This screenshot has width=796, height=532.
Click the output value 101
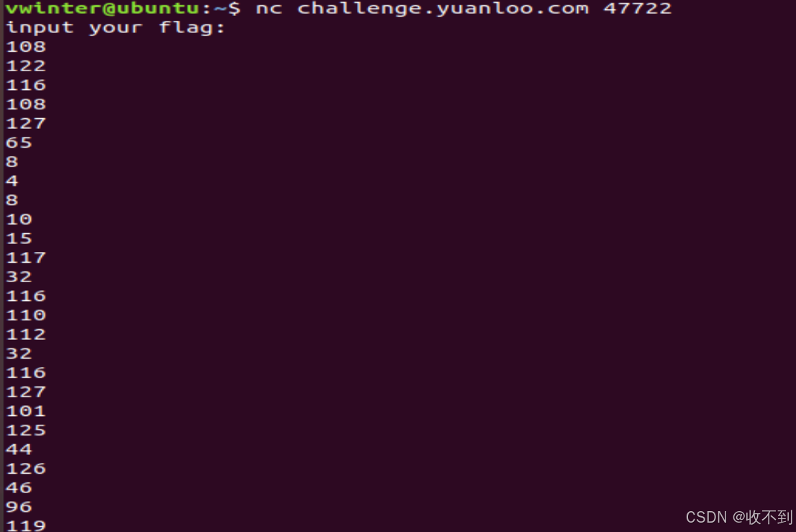[x=26, y=411]
